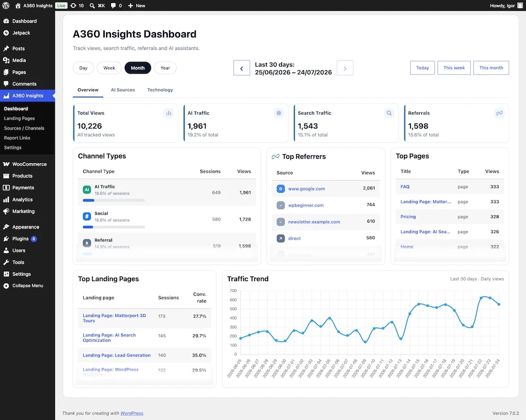Screen dimensions: 526x420
Task: Open the wpbeginner.com referrer link
Action: click(306, 205)
